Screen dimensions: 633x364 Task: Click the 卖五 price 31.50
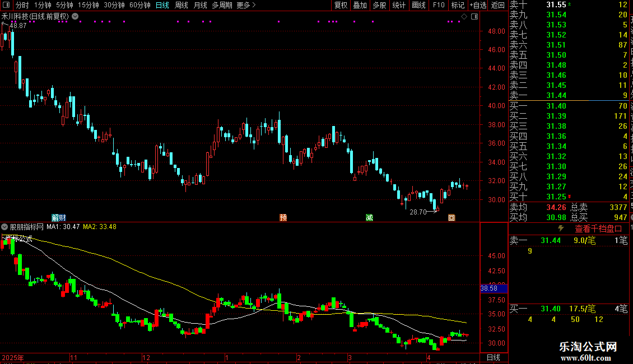(x=556, y=55)
